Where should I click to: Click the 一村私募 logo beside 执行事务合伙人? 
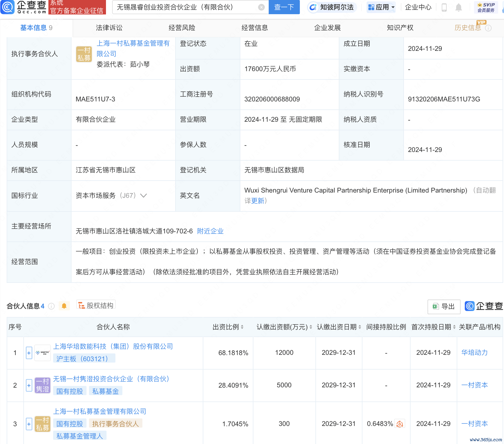coord(84,54)
